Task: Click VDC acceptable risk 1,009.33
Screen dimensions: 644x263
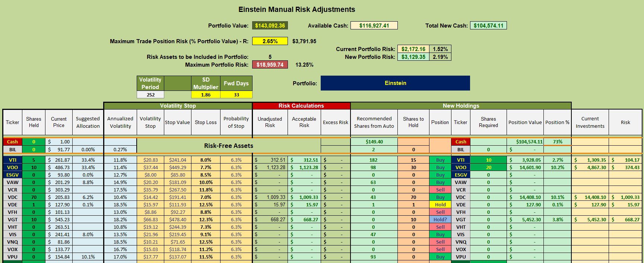Action: point(304,197)
